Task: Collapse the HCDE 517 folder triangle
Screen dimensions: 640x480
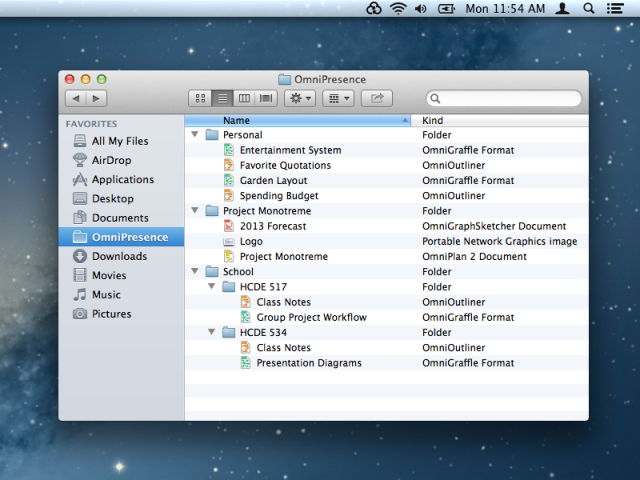Action: click(x=211, y=286)
